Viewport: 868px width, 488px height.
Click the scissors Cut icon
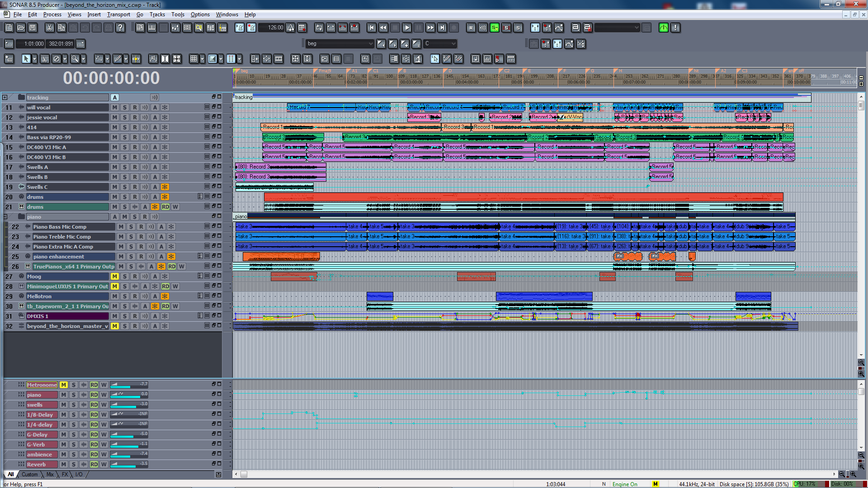pos(49,28)
